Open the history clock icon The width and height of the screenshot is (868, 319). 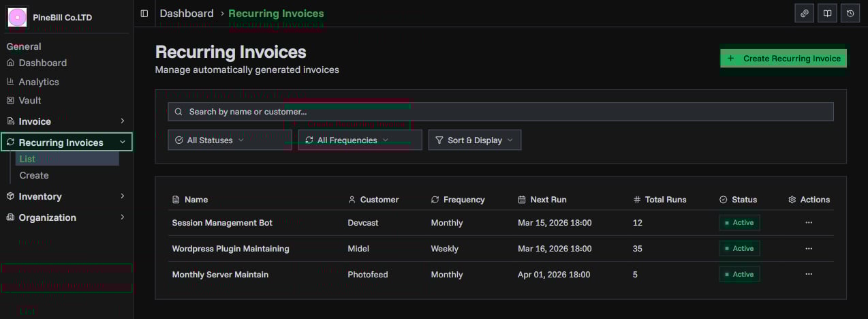[850, 14]
